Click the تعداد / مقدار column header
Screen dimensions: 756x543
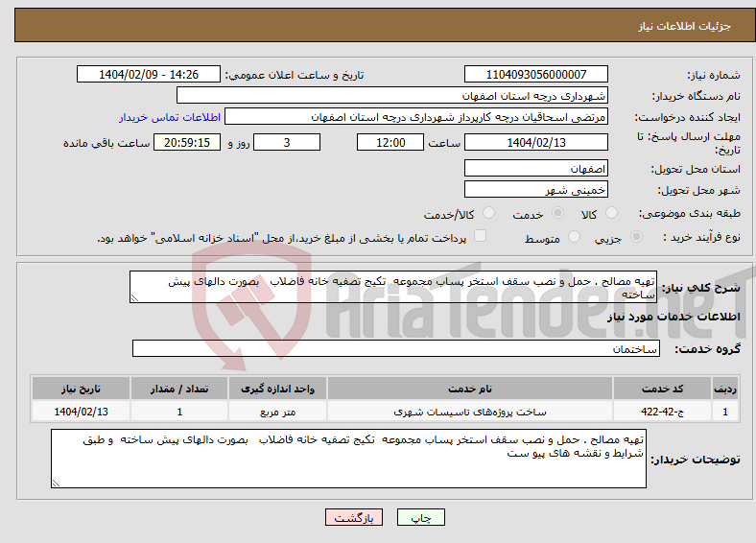click(x=178, y=389)
